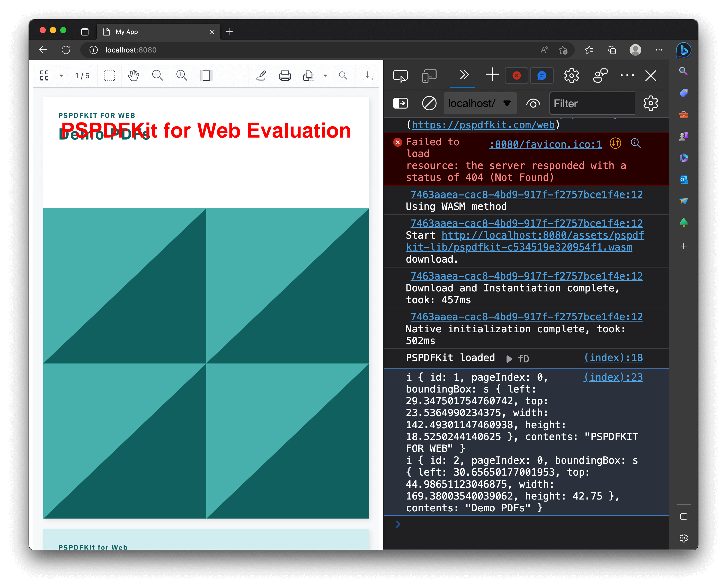Click the download PDF icon
The width and height of the screenshot is (727, 588).
[367, 75]
